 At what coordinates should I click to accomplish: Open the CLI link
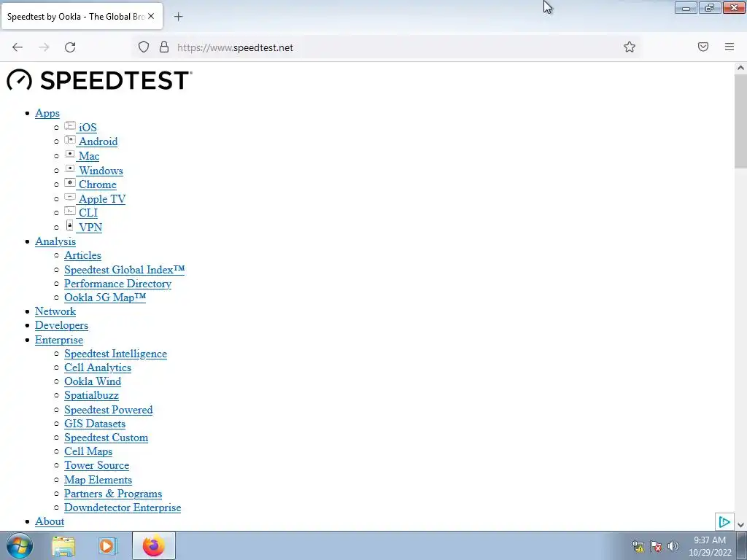[88, 213]
